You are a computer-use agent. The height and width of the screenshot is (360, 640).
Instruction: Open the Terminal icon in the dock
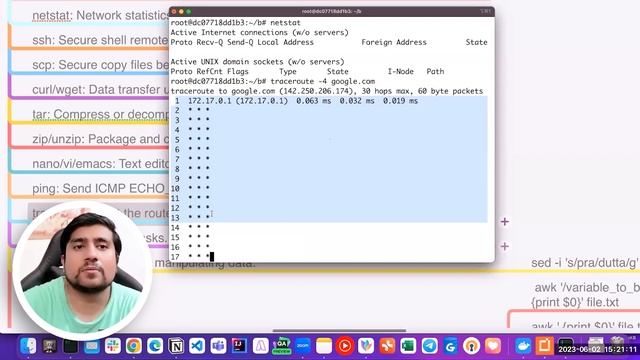(71, 346)
